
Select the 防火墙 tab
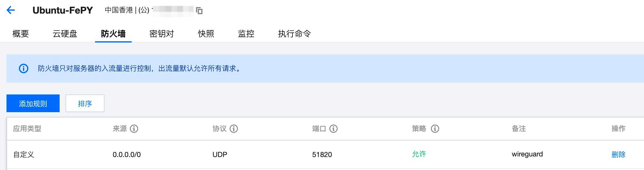pos(113,34)
